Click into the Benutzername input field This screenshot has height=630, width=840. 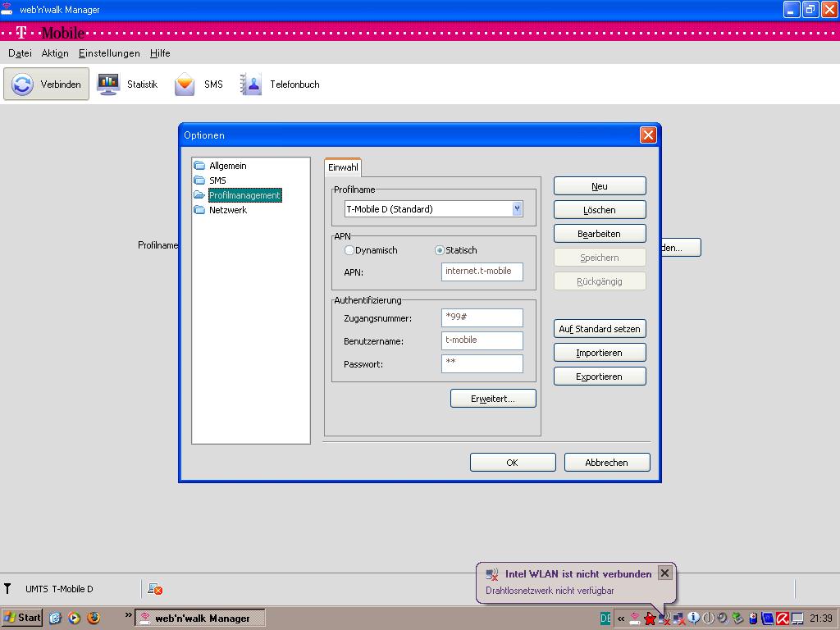482,340
